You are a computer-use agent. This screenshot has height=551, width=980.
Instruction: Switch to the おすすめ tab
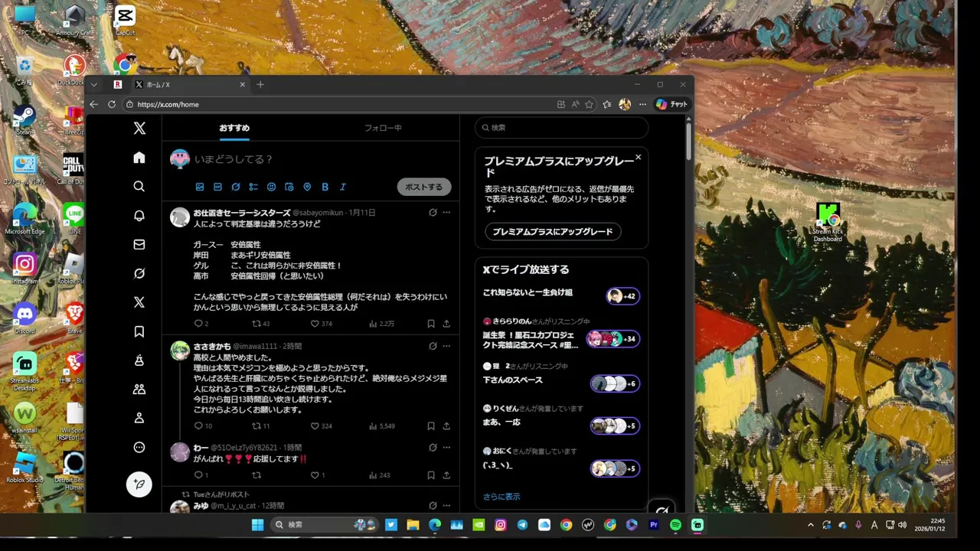point(234,128)
